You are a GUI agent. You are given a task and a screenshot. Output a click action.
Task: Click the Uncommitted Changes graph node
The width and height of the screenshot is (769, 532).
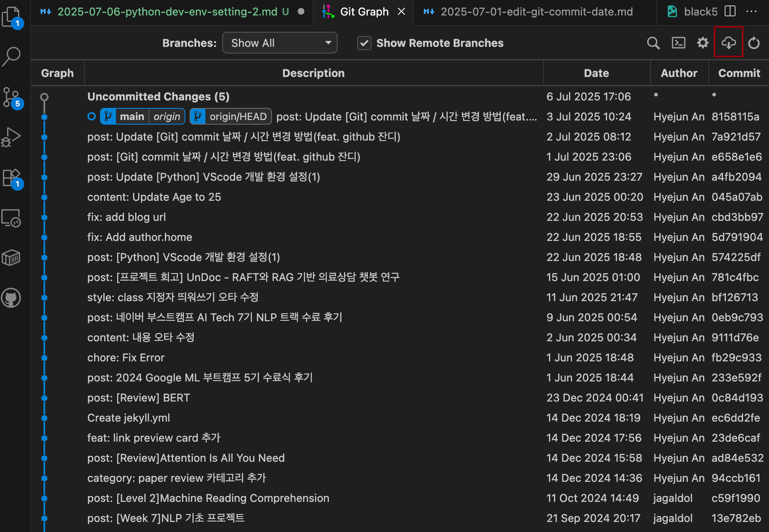coord(44,97)
